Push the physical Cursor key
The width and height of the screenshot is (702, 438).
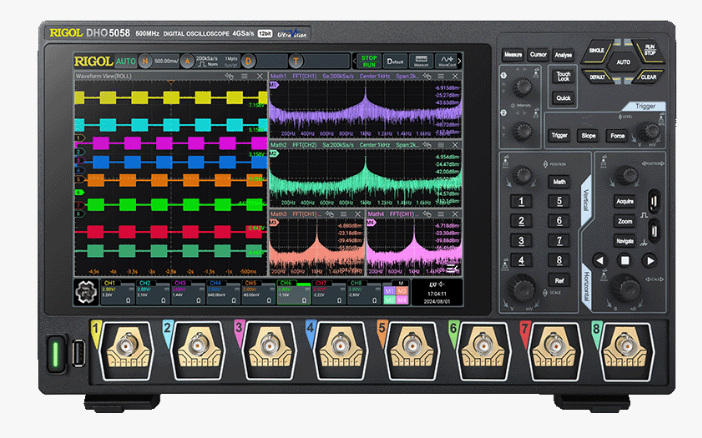click(x=538, y=55)
